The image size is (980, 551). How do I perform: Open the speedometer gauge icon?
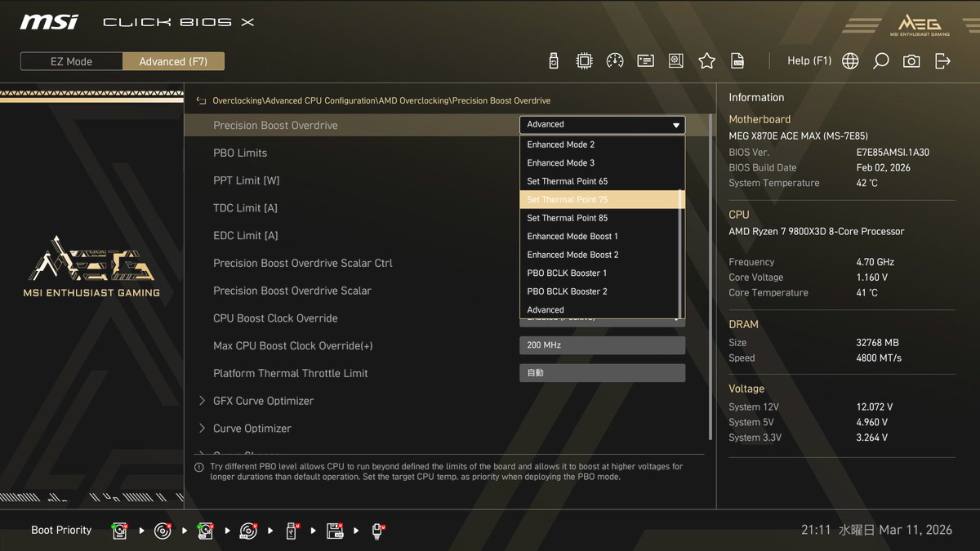[x=615, y=61]
